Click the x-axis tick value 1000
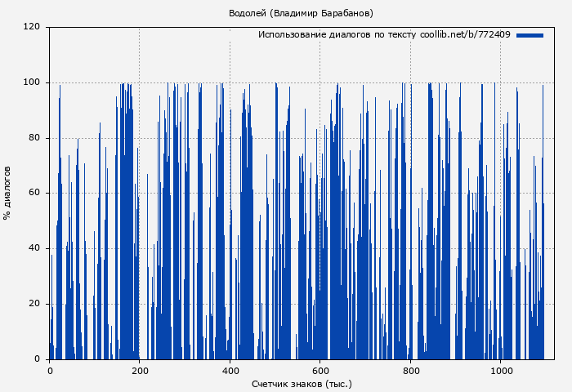The width and height of the screenshot is (572, 392). point(500,371)
